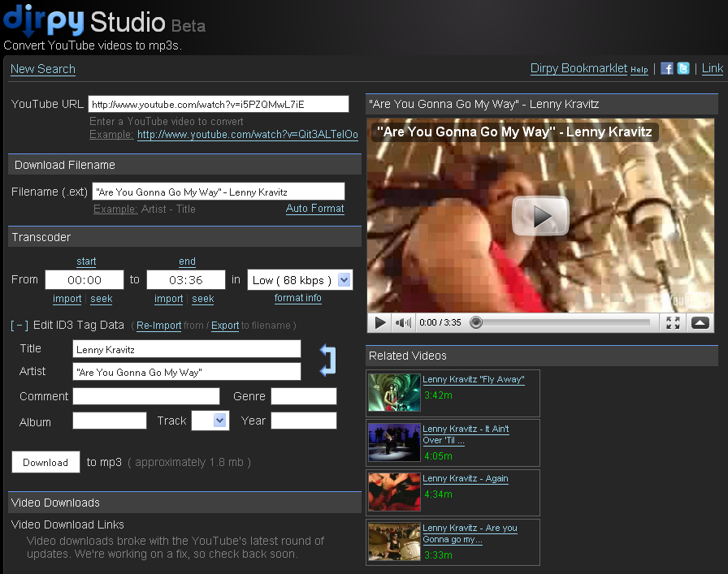Export ID3 tags to filename
Image resolution: width=728 pixels, height=574 pixels.
(225, 326)
